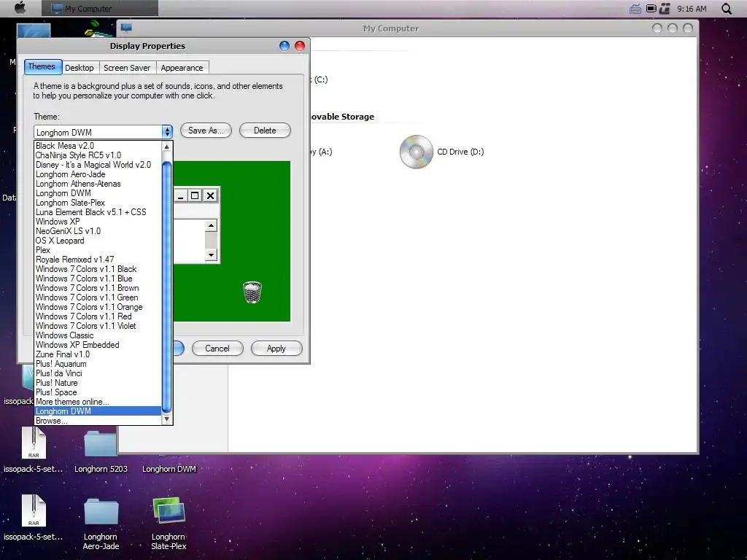Viewport: 747px width, 560px height.
Task: Click the Cancel button
Action: coord(217,348)
